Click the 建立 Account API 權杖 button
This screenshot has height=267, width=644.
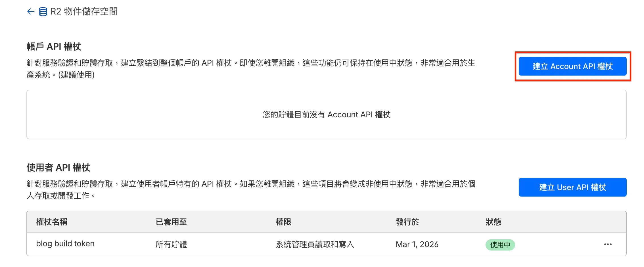point(572,66)
